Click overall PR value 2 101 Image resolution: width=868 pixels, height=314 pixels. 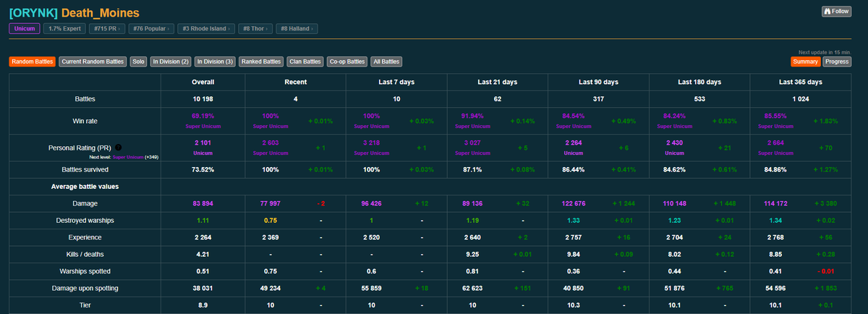(x=203, y=143)
